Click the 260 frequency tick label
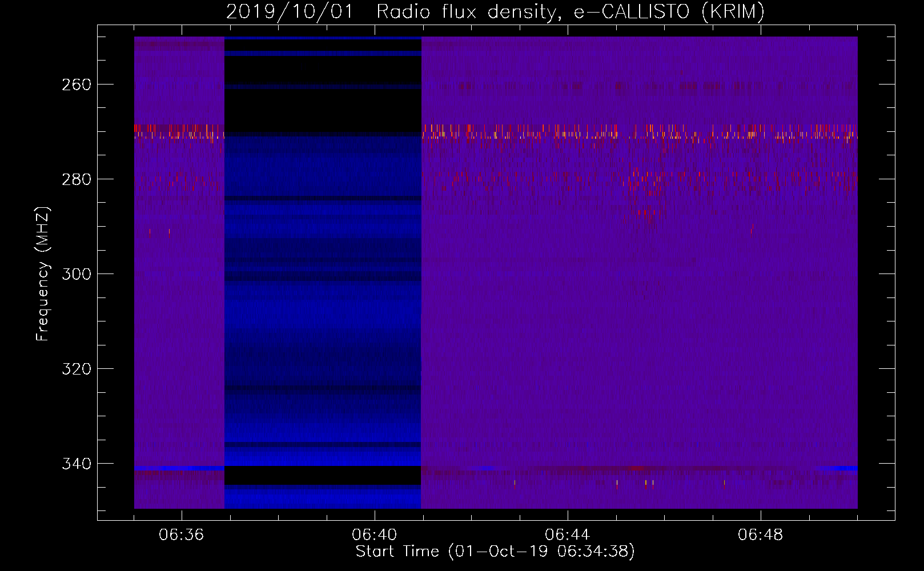Viewport: 924px width, 571px height. 77,85
